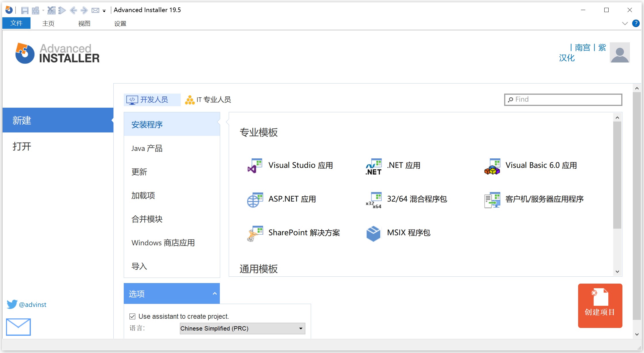Click in the Find search field

(x=563, y=100)
